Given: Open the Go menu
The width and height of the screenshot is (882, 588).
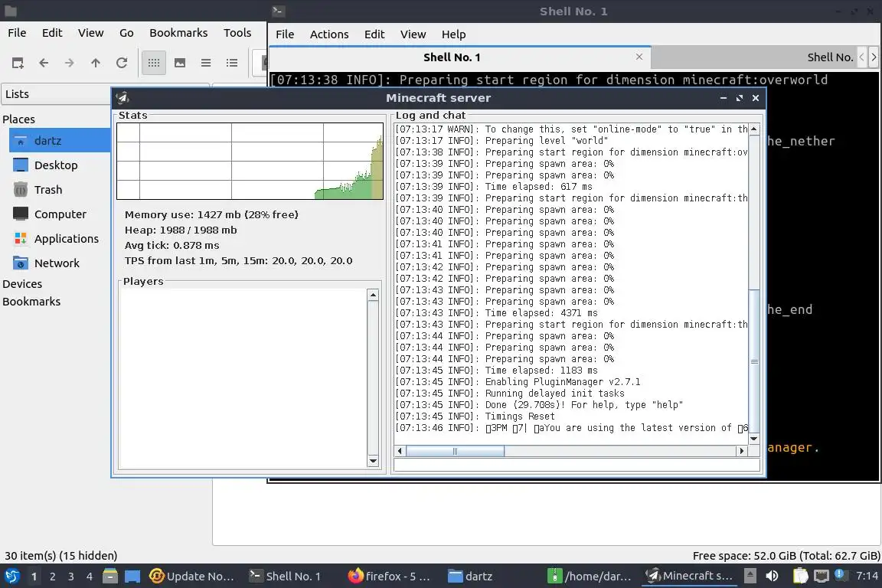Looking at the screenshot, I should click(126, 33).
